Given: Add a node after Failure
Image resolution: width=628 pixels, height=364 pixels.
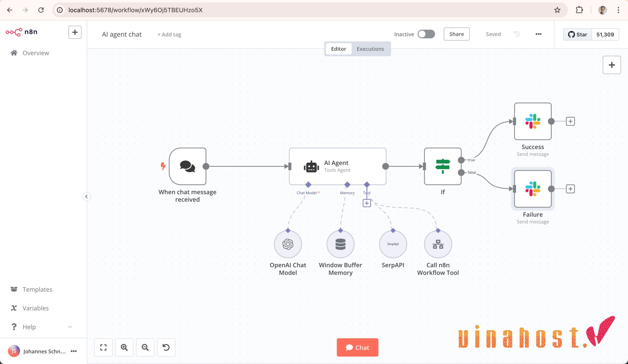Looking at the screenshot, I should point(570,189).
